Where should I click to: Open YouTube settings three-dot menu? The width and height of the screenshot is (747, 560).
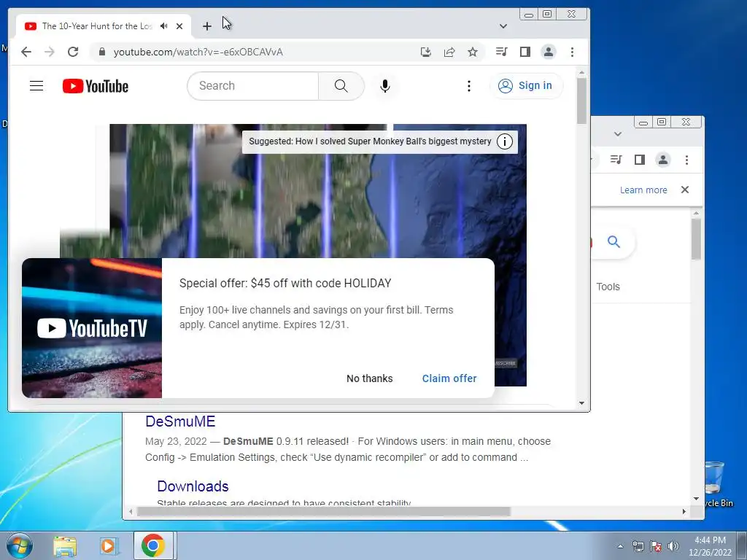point(469,86)
